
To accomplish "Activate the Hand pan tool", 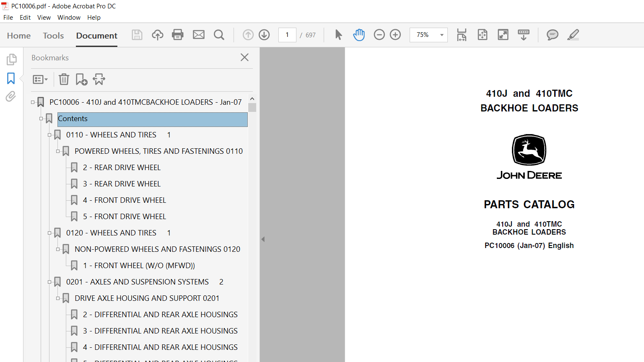I will click(359, 35).
